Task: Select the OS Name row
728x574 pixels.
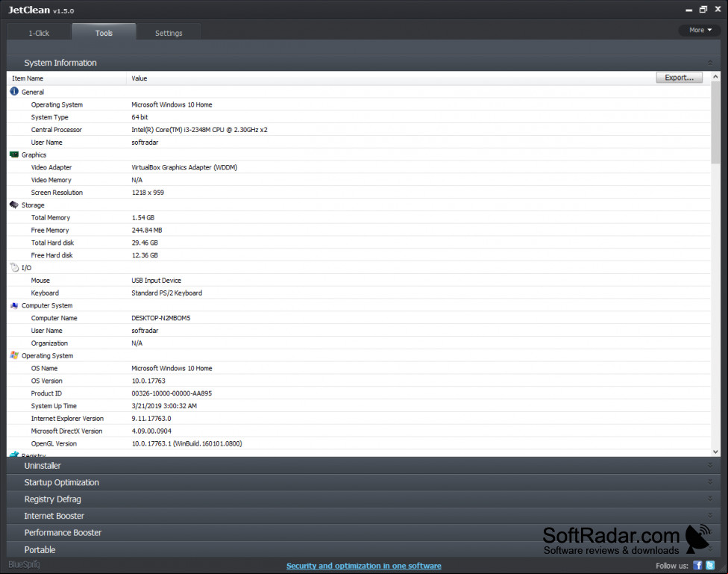Action: click(359, 368)
